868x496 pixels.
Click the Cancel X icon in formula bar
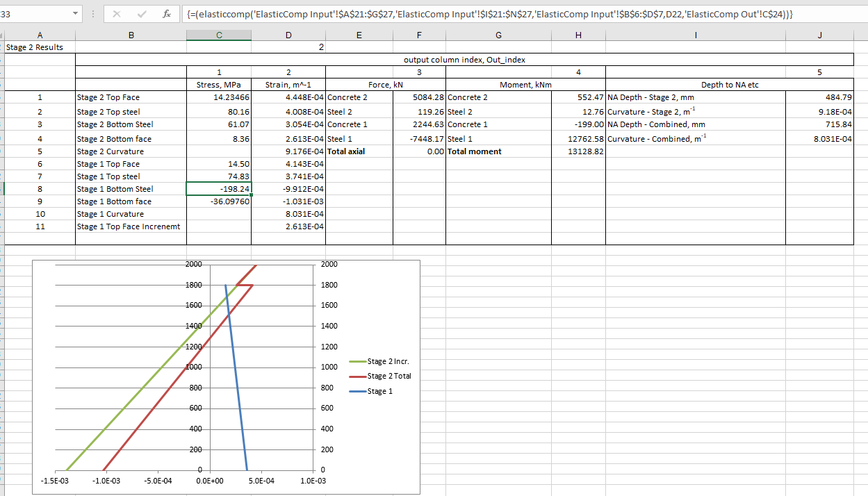point(115,14)
